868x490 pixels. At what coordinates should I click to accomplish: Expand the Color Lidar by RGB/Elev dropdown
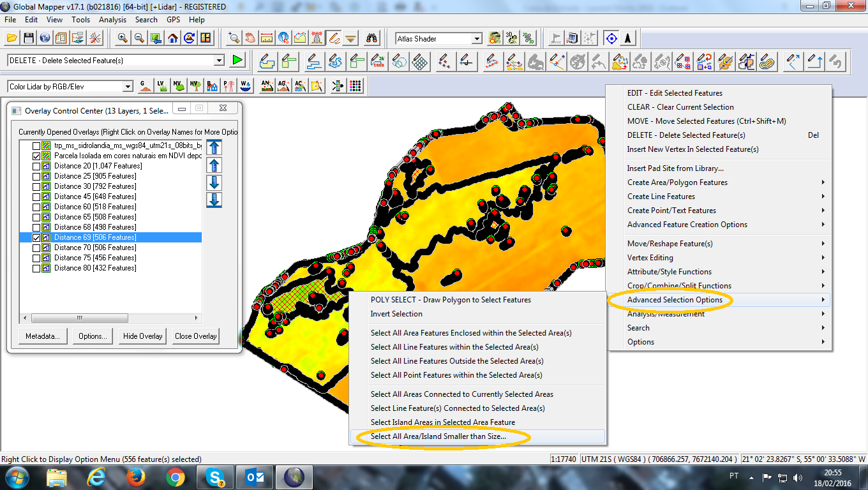click(x=128, y=87)
